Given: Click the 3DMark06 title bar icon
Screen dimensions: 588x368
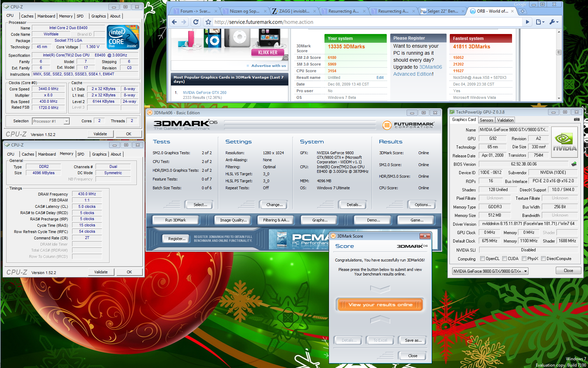Looking at the screenshot, I should coord(150,113).
